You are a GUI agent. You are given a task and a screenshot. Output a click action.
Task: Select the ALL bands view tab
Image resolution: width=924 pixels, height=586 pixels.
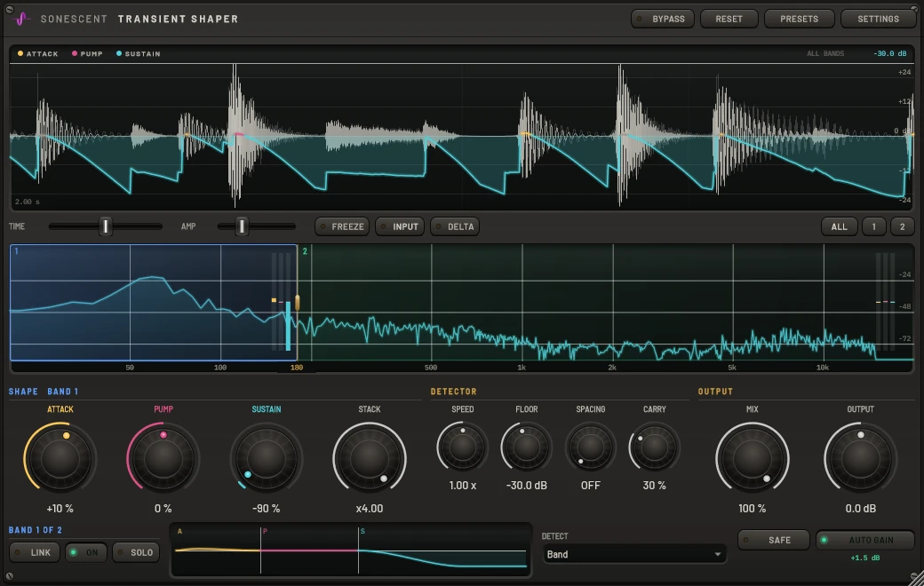tap(839, 226)
